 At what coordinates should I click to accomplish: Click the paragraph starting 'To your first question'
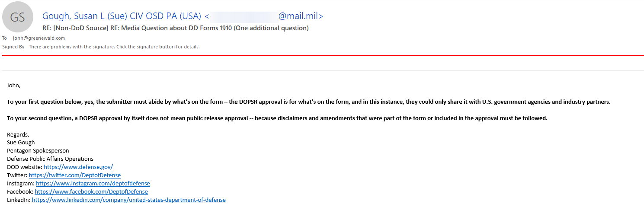(309, 102)
